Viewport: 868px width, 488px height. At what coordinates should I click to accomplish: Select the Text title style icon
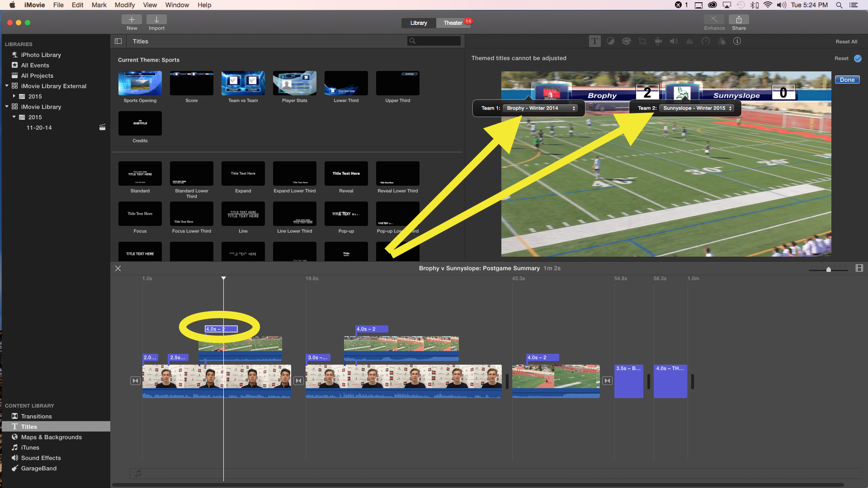click(594, 41)
